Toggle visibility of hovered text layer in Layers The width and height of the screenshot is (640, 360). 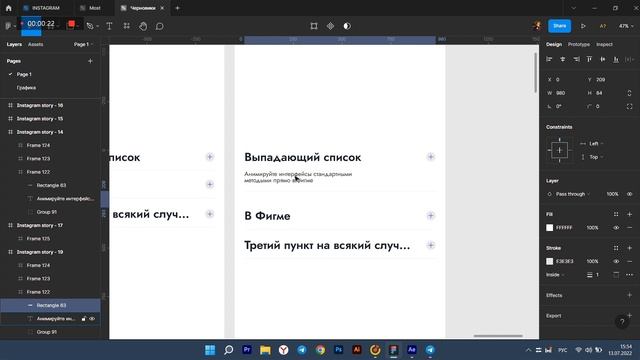[92, 319]
